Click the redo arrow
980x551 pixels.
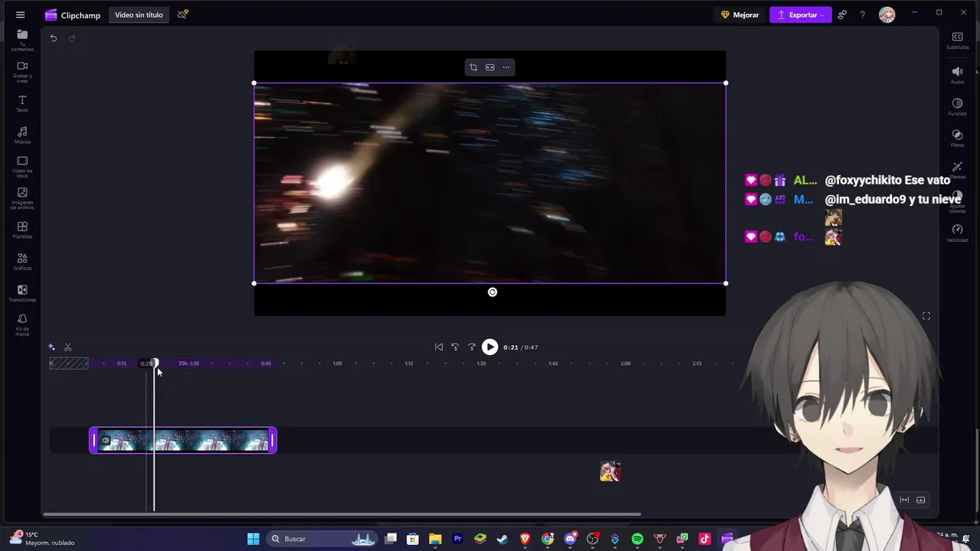(72, 38)
